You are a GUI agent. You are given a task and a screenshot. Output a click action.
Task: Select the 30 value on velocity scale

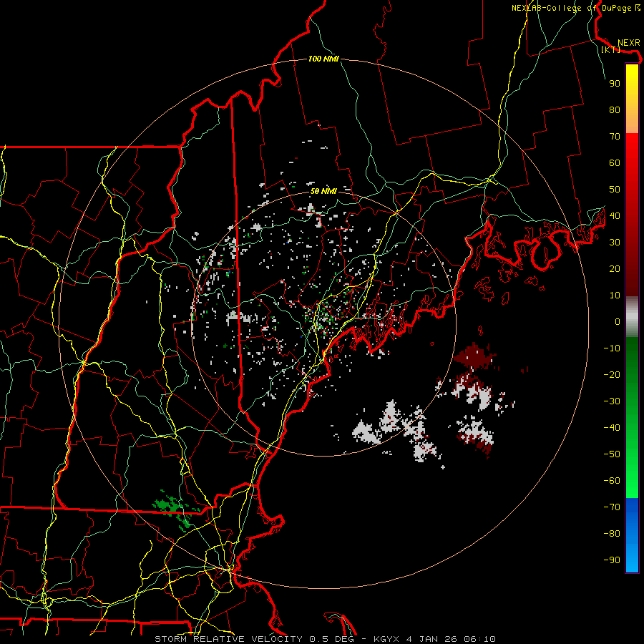click(x=615, y=243)
